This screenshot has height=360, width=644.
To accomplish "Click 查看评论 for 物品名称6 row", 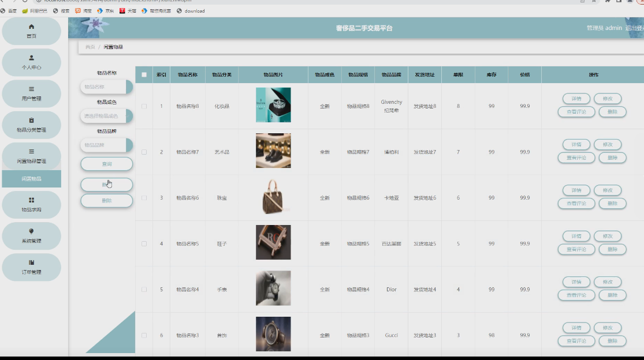I will pos(576,204).
